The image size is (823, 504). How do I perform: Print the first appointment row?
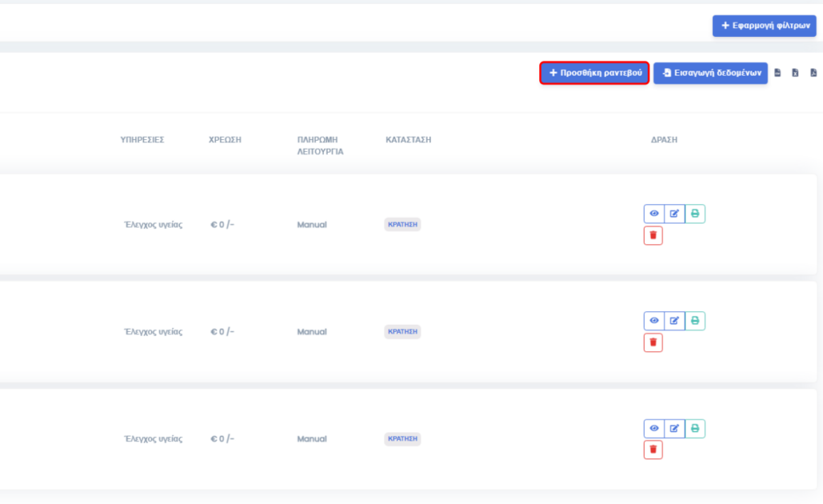click(x=695, y=214)
